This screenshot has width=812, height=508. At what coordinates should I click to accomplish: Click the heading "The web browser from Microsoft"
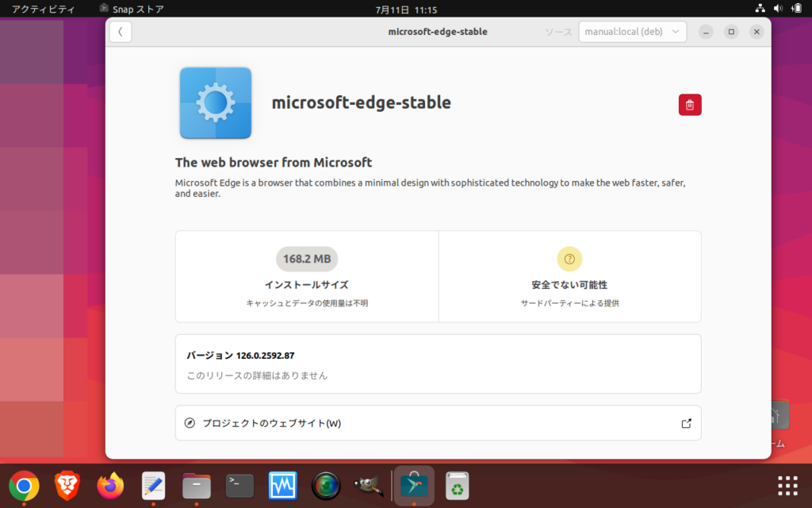(x=274, y=162)
